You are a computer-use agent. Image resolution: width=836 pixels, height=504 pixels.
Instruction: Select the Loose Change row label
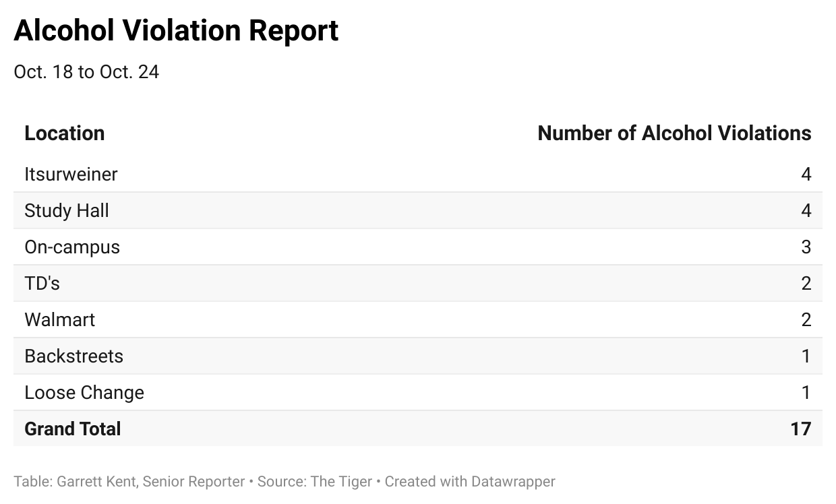(84, 393)
